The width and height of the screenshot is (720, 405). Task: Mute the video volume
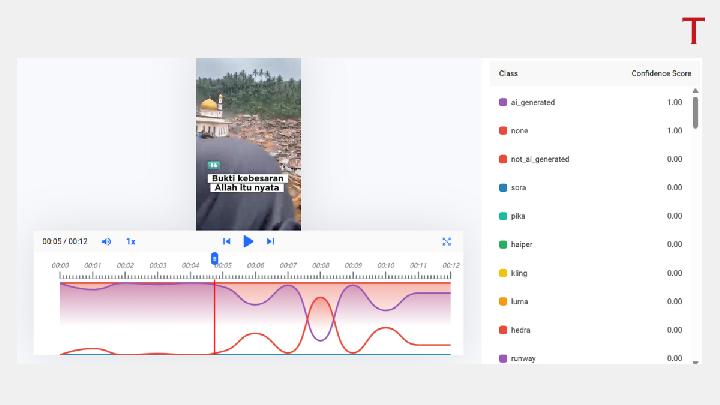[x=107, y=241]
